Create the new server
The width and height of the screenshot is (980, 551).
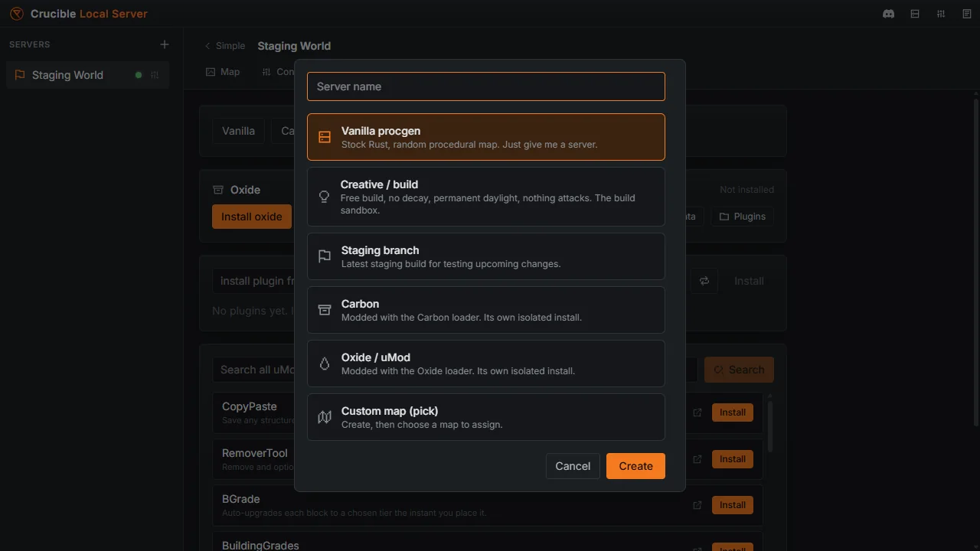(x=635, y=466)
